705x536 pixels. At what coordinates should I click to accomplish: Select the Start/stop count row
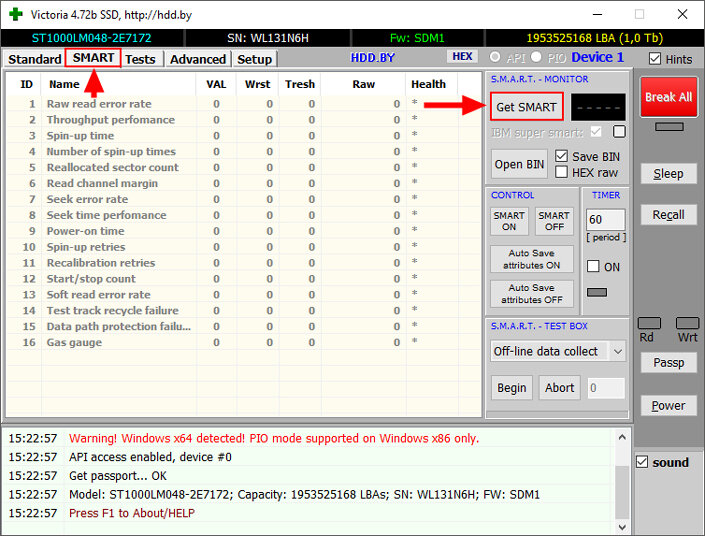(243, 279)
